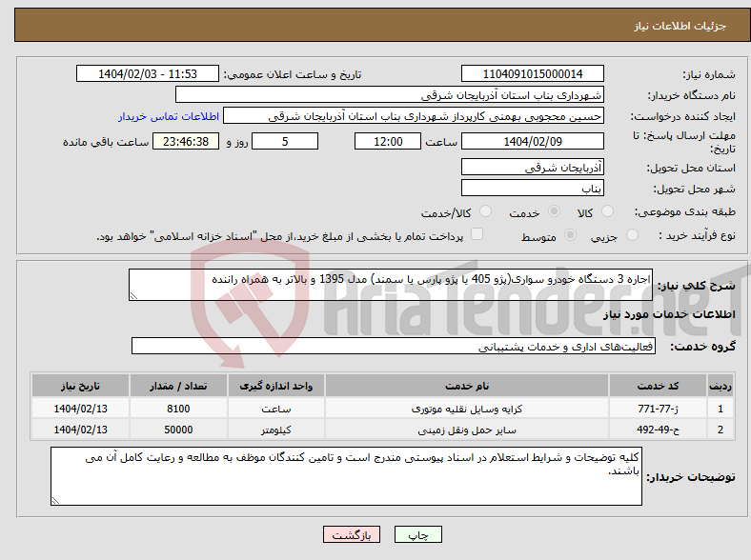Click need number field 1104091015000014

pyautogui.click(x=532, y=73)
